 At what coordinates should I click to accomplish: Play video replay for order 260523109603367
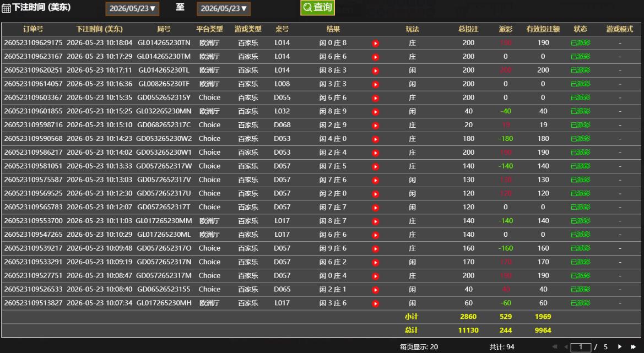pyautogui.click(x=375, y=98)
